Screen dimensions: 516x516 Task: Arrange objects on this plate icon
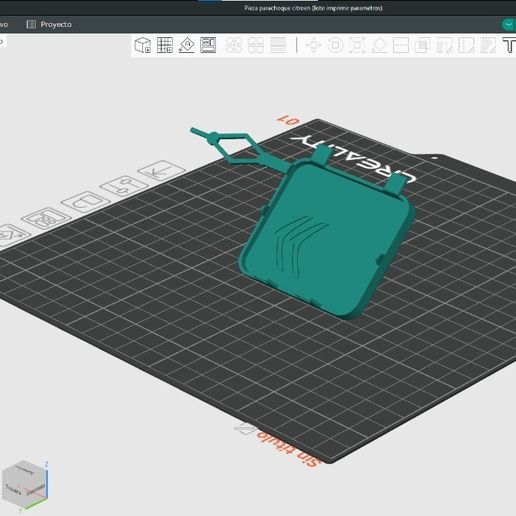coord(46,218)
